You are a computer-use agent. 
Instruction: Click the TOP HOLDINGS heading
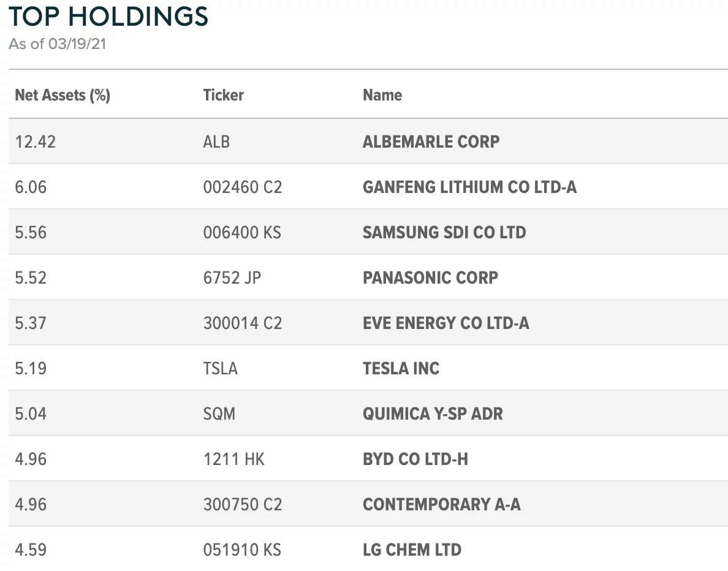coord(108,17)
